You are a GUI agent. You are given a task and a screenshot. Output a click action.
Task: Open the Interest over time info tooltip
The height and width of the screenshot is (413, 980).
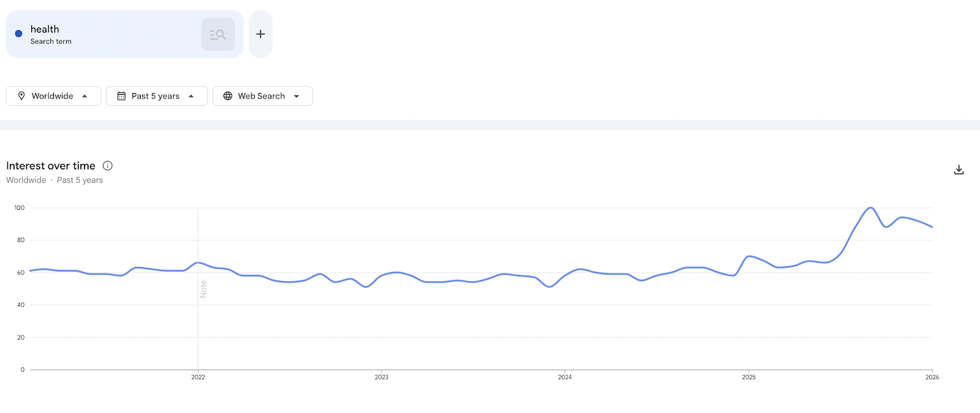[108, 166]
